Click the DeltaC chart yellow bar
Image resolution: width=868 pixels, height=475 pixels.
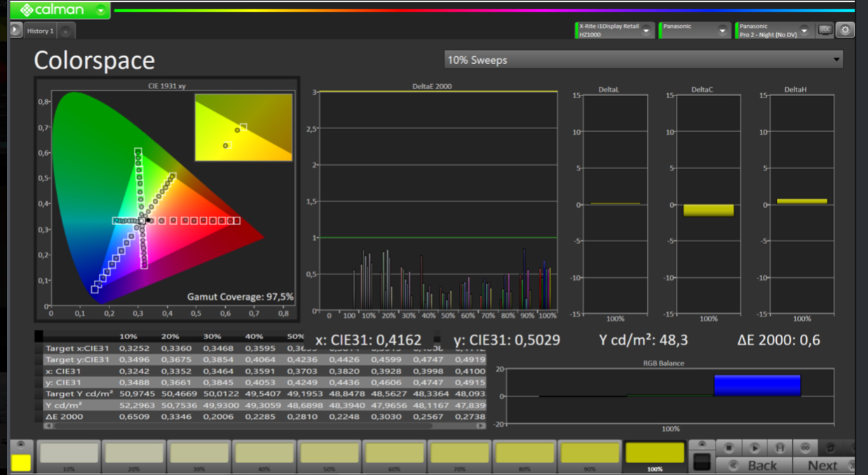tap(708, 210)
